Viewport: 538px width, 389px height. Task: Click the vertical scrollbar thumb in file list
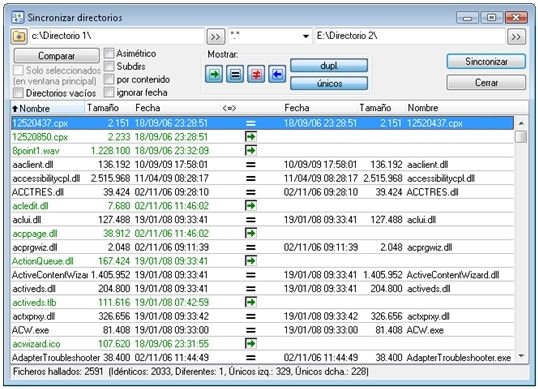tap(521, 137)
